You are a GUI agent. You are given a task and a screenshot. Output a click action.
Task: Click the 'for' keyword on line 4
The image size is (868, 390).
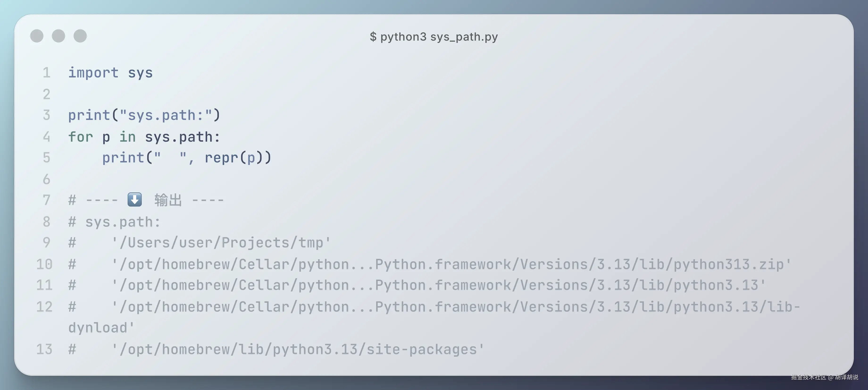[x=80, y=137]
